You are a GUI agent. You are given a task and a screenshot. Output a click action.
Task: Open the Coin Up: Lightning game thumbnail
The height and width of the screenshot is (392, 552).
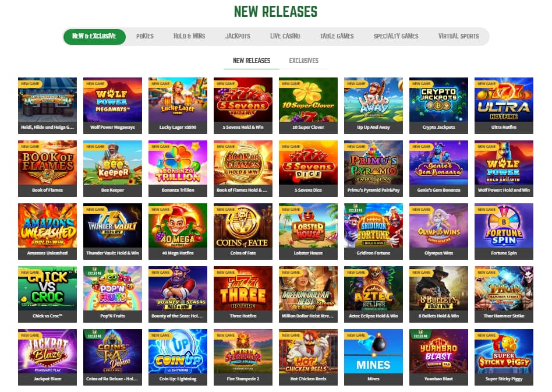pyautogui.click(x=178, y=357)
